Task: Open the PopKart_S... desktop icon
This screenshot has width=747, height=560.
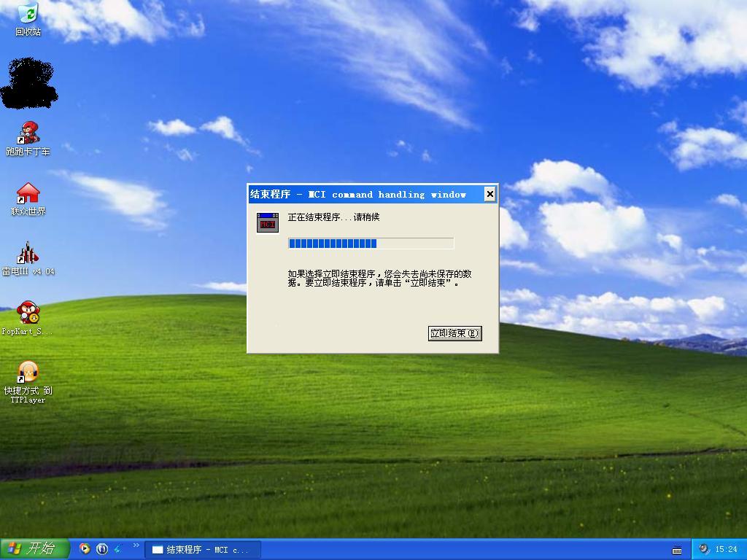Action: tap(28, 318)
